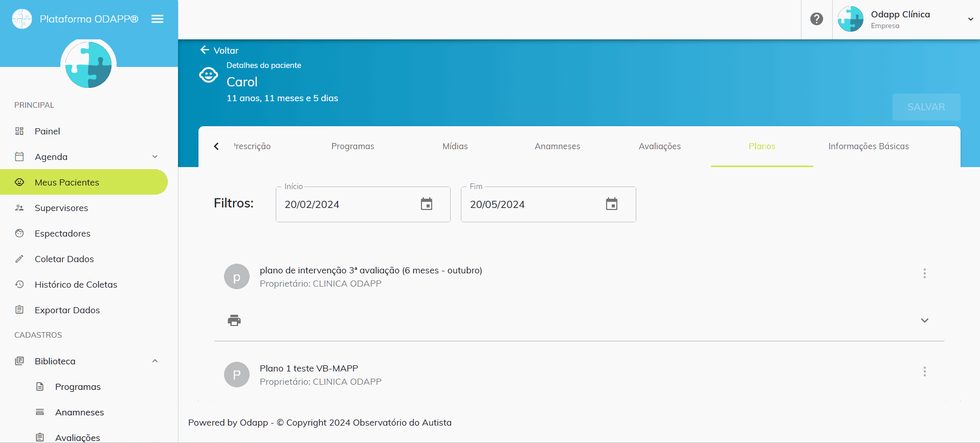Open the Mídias tab
This screenshot has width=980, height=443.
click(x=455, y=146)
